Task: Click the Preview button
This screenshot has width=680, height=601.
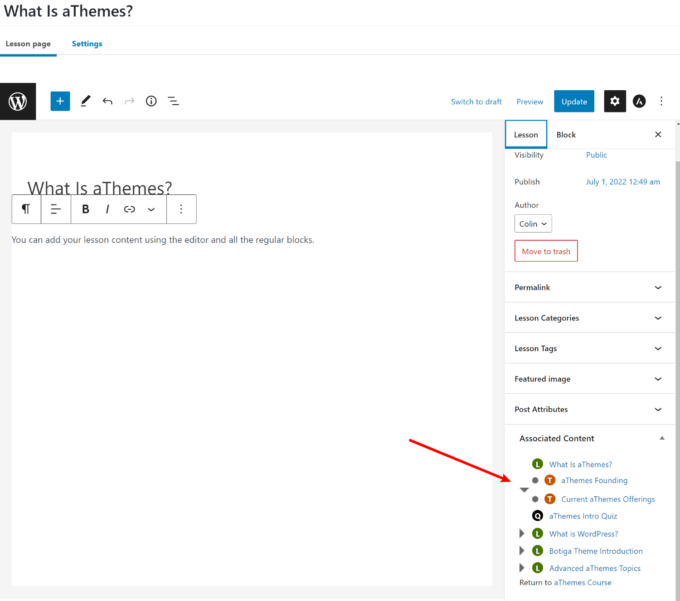Action: pos(529,101)
